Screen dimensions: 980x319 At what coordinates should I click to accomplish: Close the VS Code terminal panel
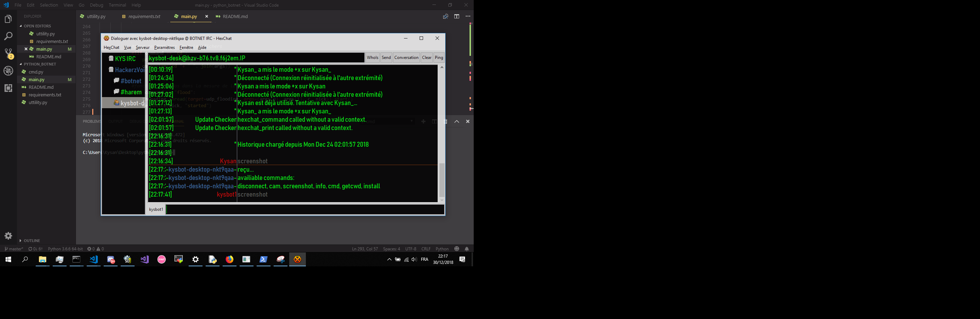[x=468, y=121]
